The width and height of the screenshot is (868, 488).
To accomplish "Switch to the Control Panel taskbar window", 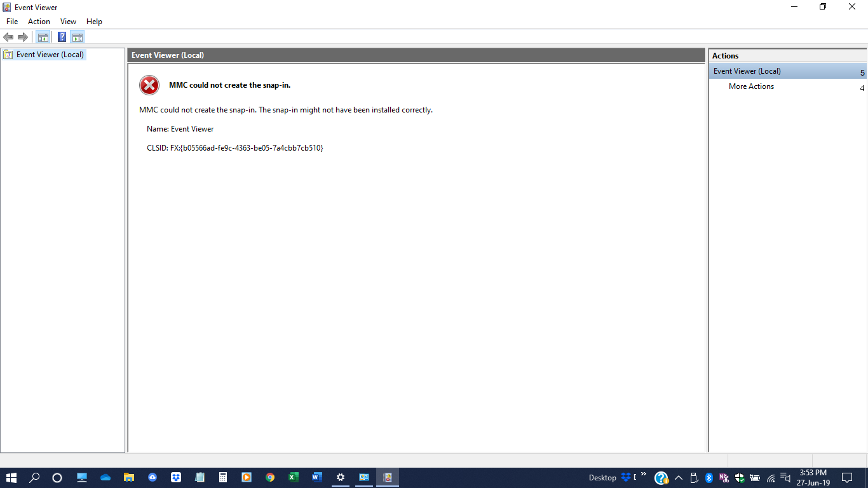I will pos(364,477).
